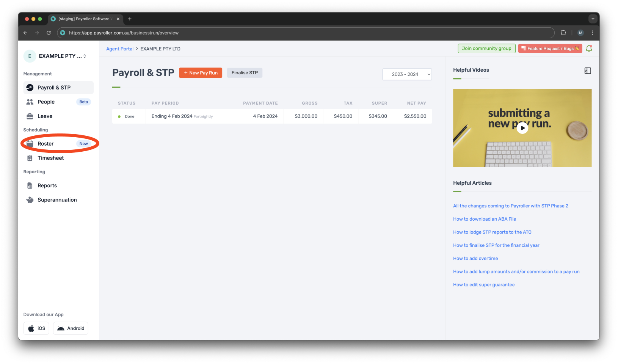Open Feature Request / Bugs button
618x364 pixels.
pos(550,49)
